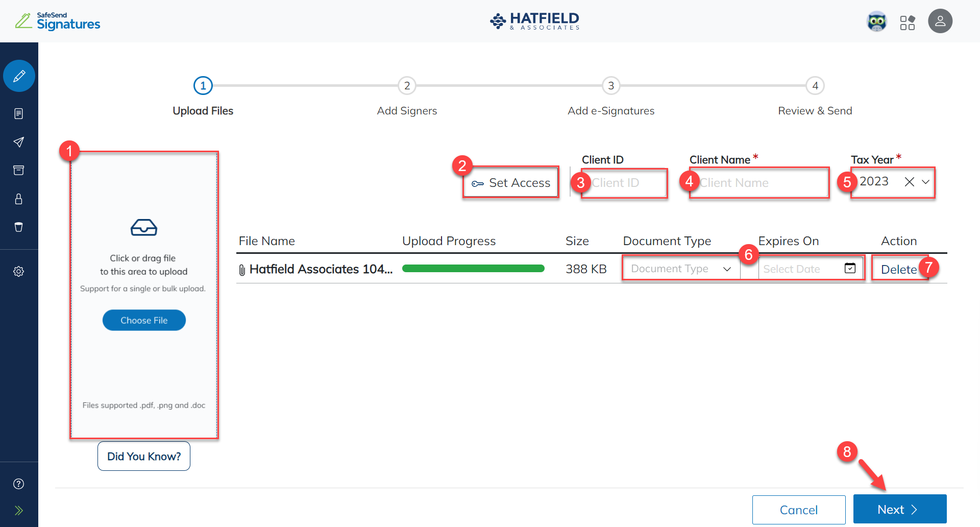This screenshot has width=980, height=527.
Task: Clear the 2023 tax year selection
Action: [x=909, y=182]
